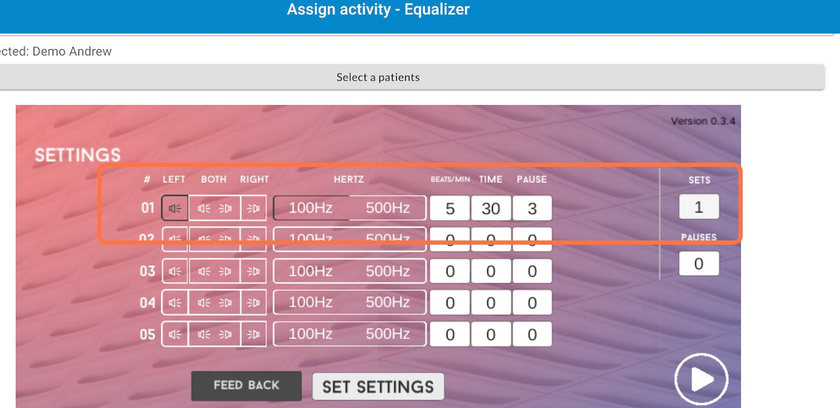Click the FEED BACK button

point(247,386)
